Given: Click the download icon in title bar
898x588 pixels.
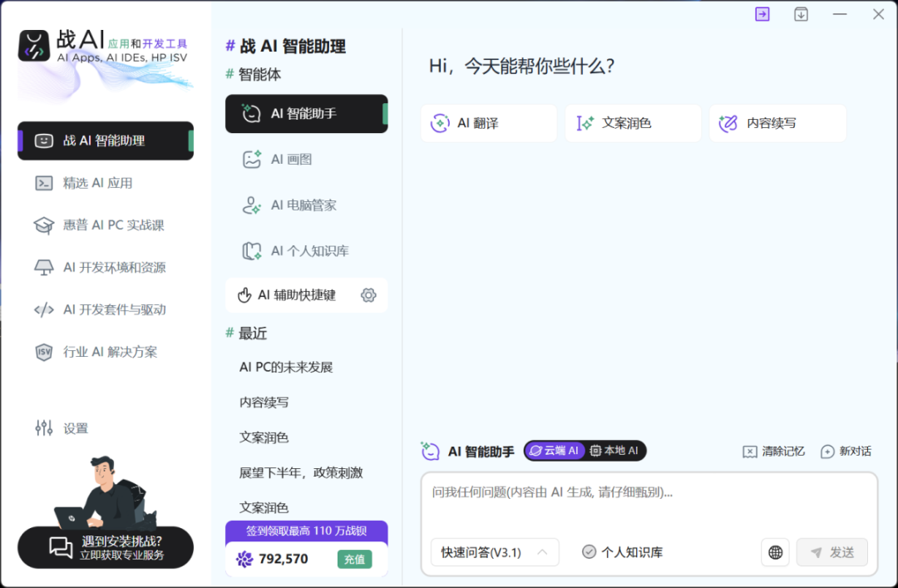Looking at the screenshot, I should pyautogui.click(x=802, y=14).
